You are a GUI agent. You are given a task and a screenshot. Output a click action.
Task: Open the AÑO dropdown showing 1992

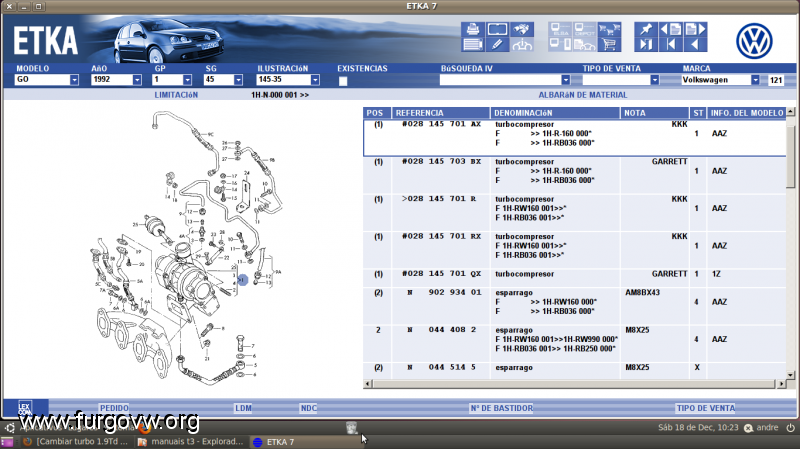116,80
